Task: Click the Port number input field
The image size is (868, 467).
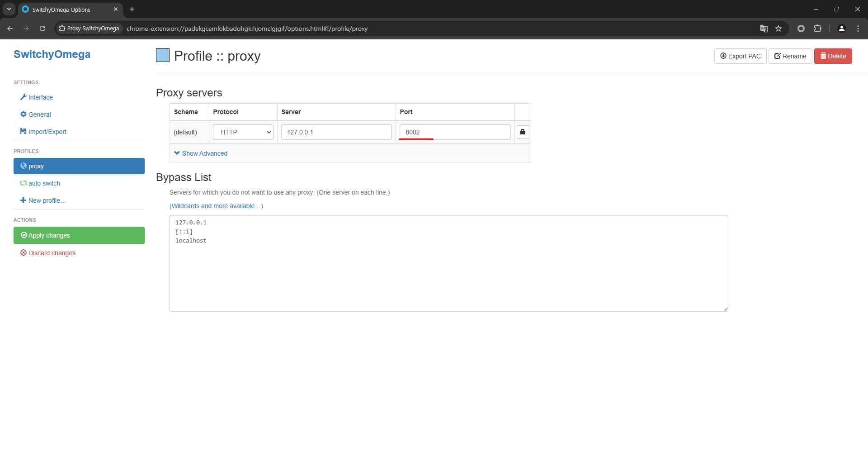Action: pyautogui.click(x=455, y=132)
